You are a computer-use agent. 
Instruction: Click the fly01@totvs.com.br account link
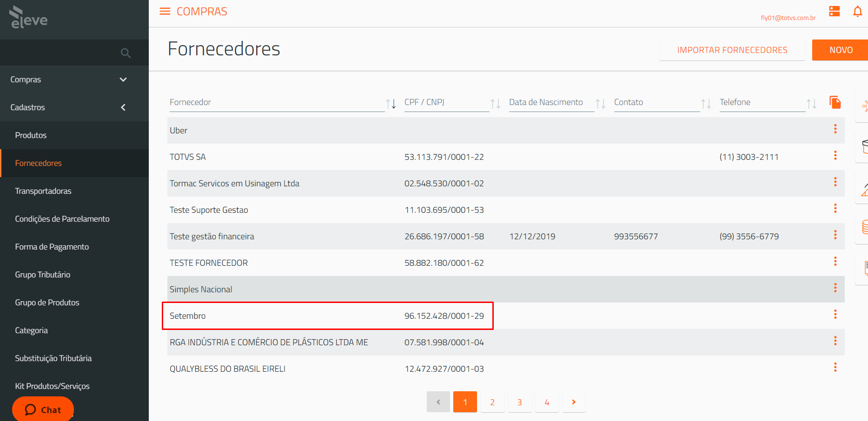(788, 18)
